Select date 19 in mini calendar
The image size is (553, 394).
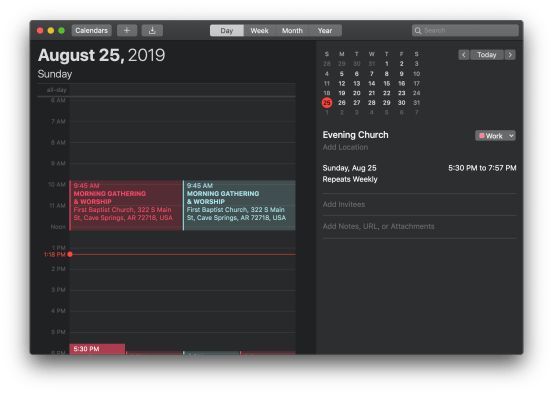(x=342, y=93)
